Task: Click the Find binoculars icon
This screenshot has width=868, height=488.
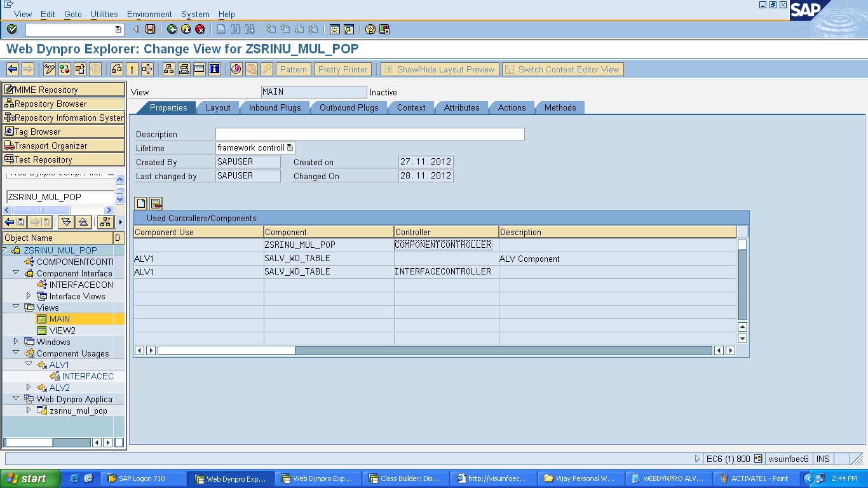Action: (x=235, y=29)
